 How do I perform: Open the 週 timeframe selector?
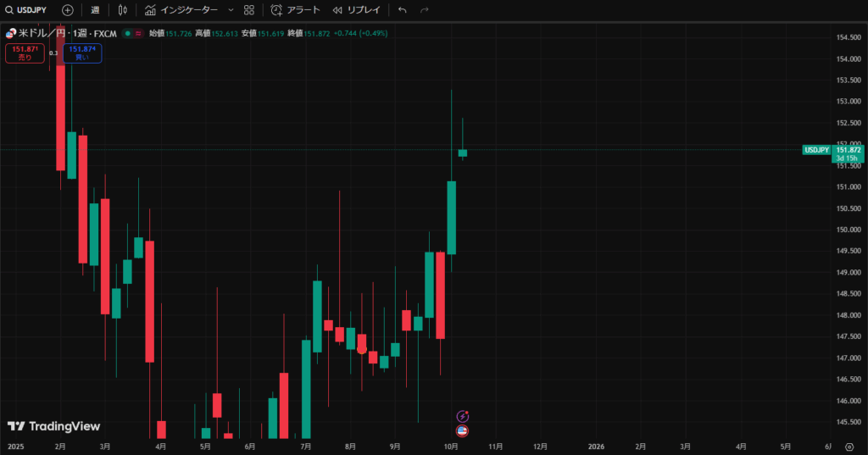point(95,10)
